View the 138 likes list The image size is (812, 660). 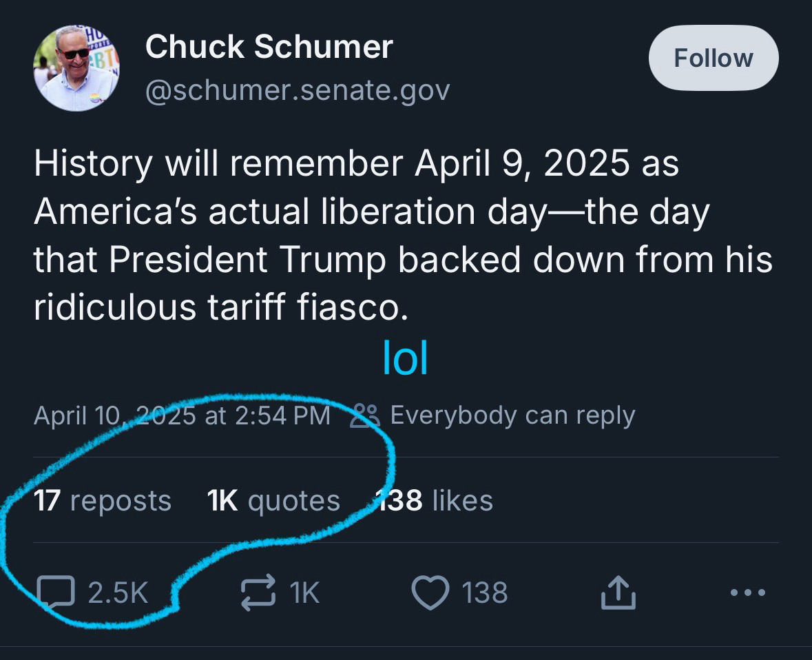(x=435, y=501)
